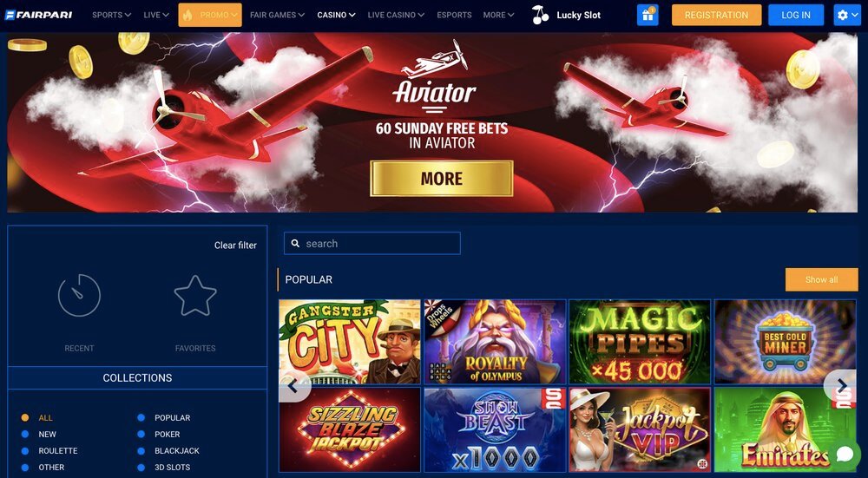
Task: Click the FairPari logo
Action: [39, 15]
